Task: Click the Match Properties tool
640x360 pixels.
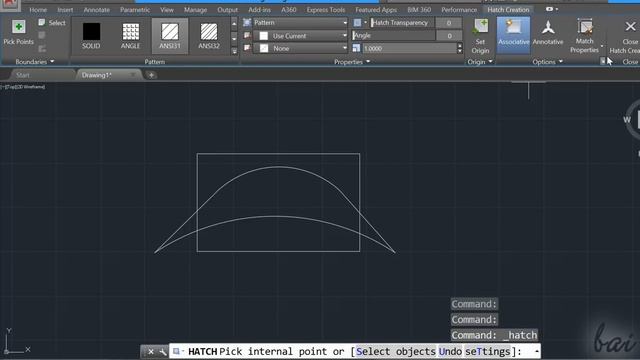Action: click(x=584, y=36)
